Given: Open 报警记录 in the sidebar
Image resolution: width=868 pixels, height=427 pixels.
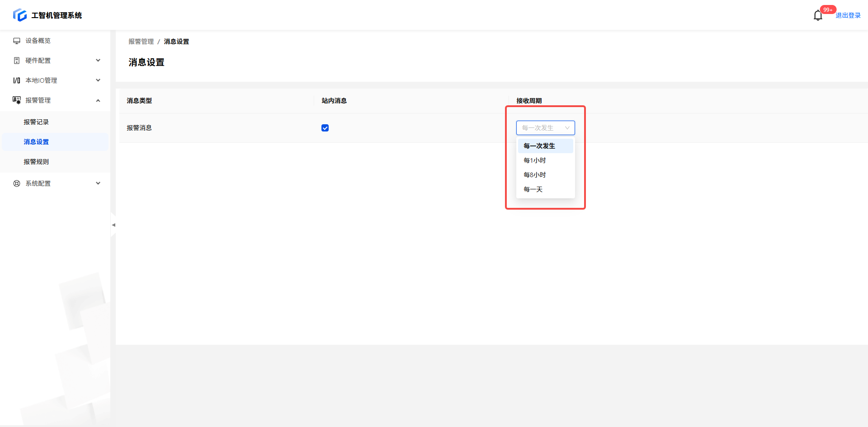Looking at the screenshot, I should click(x=36, y=122).
